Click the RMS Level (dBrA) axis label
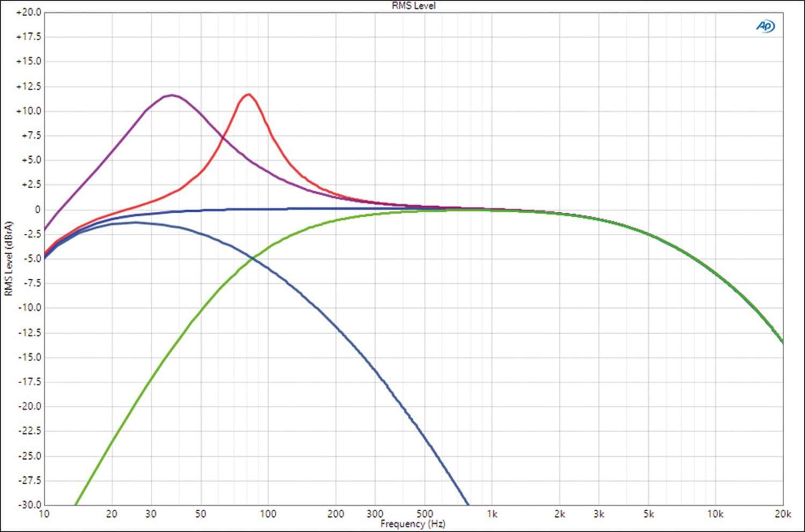Screen dimensions: 805x532 8,258
